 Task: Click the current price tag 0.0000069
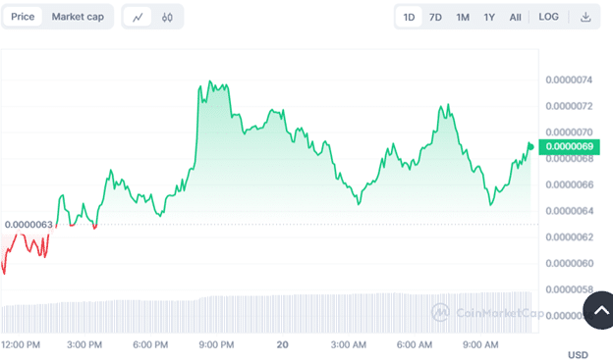[569, 146]
